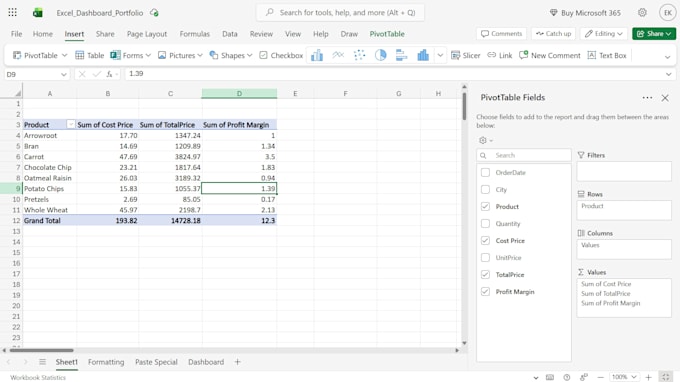Insert a scatter chart
The height and width of the screenshot is (382, 680).
point(360,55)
